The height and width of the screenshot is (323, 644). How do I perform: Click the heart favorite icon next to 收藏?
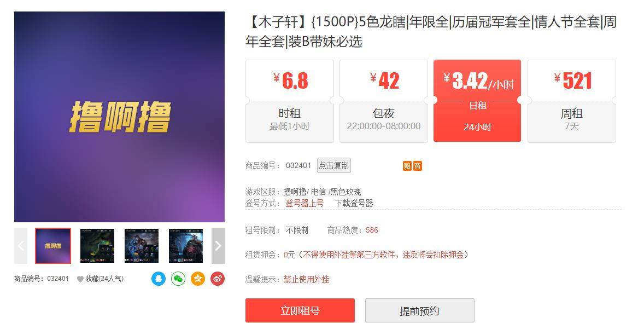[x=80, y=279]
